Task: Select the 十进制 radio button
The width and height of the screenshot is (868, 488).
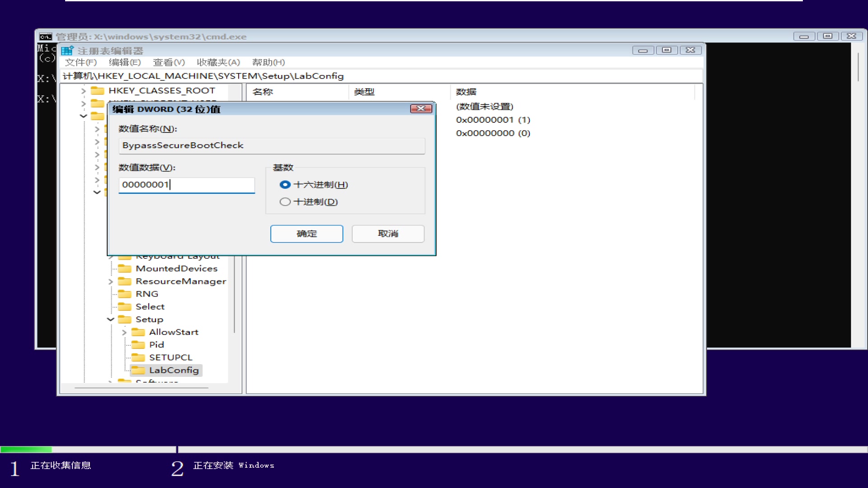Action: point(285,202)
